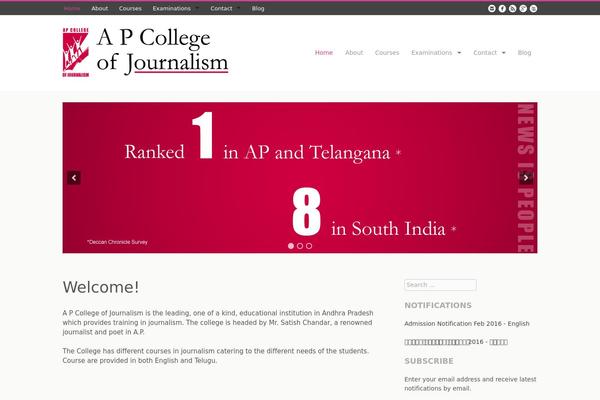Click the Ranked 1 in AP and Telangana banner
Image resolution: width=600 pixels, height=400 pixels.
300,178
